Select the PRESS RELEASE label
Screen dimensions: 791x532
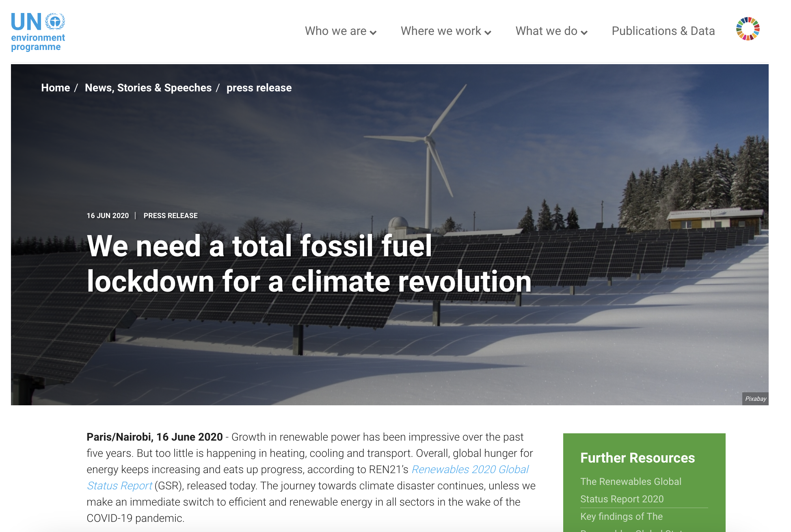[171, 216]
